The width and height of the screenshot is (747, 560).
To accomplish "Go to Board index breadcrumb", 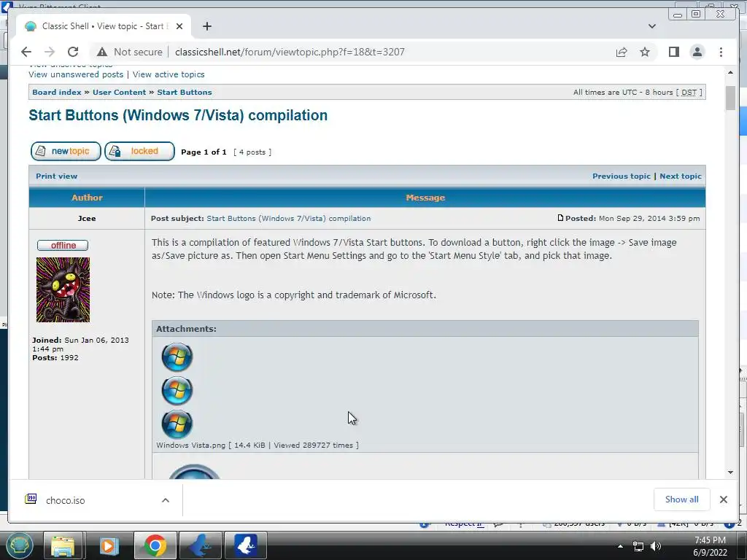I will pos(57,93).
